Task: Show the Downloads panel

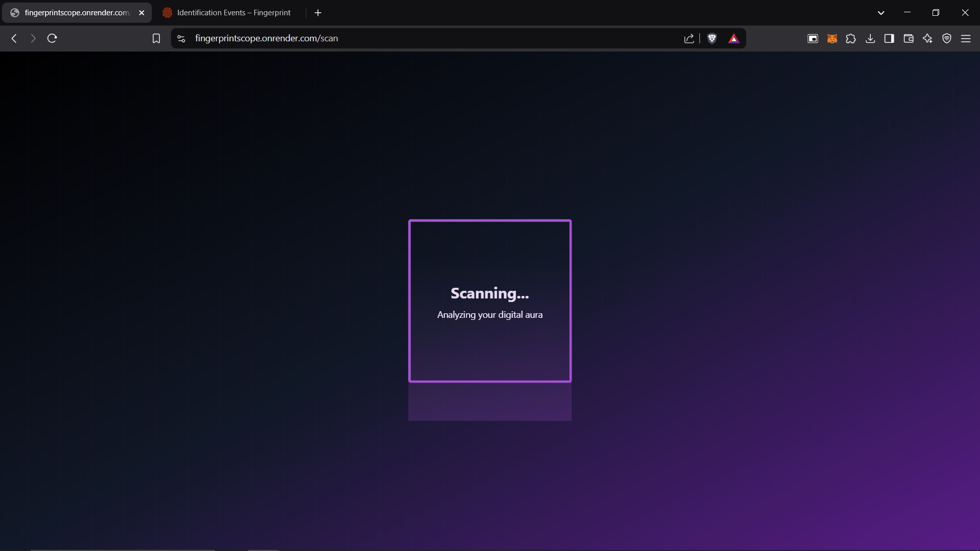Action: tap(870, 39)
